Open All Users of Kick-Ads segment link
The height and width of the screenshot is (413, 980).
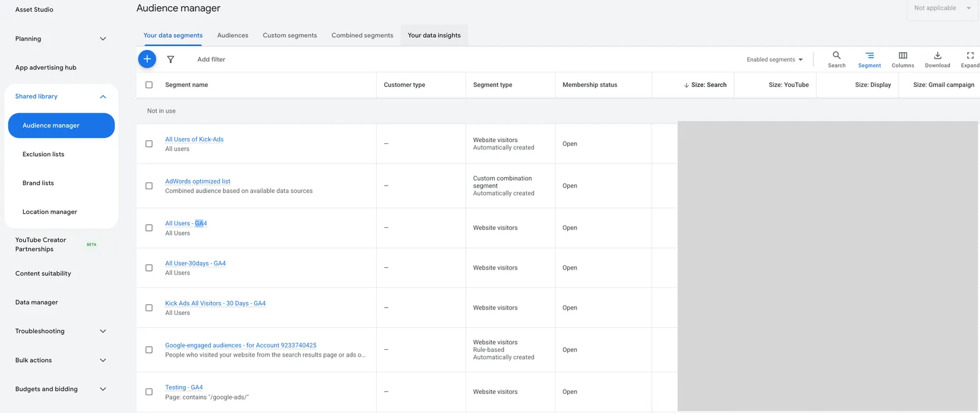(x=194, y=140)
